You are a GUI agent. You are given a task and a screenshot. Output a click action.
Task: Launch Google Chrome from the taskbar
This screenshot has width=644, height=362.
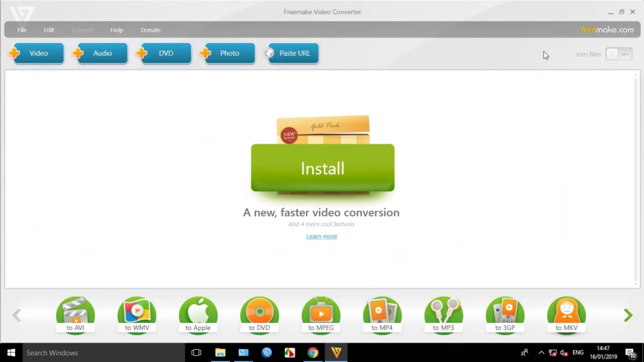[x=312, y=352]
